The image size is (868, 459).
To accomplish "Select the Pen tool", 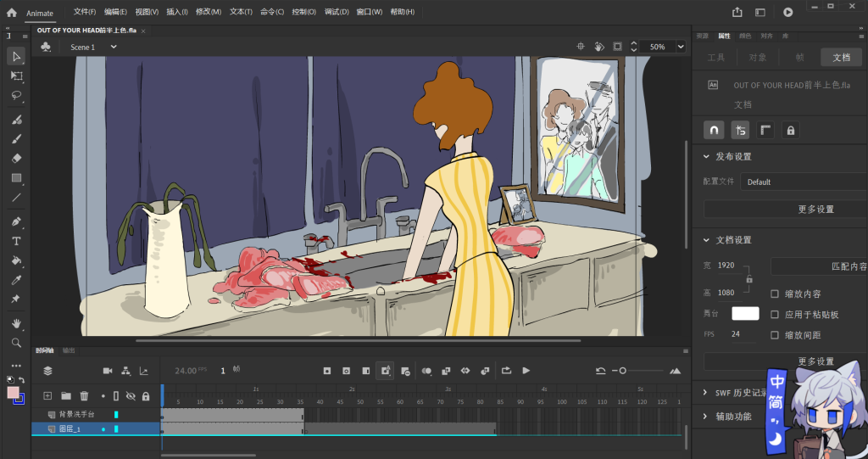I will (16, 221).
